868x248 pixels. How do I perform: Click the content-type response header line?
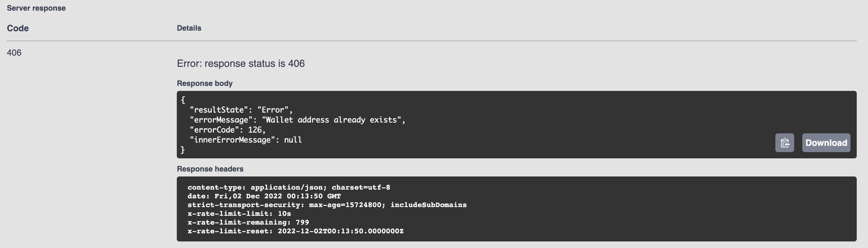pyautogui.click(x=289, y=187)
